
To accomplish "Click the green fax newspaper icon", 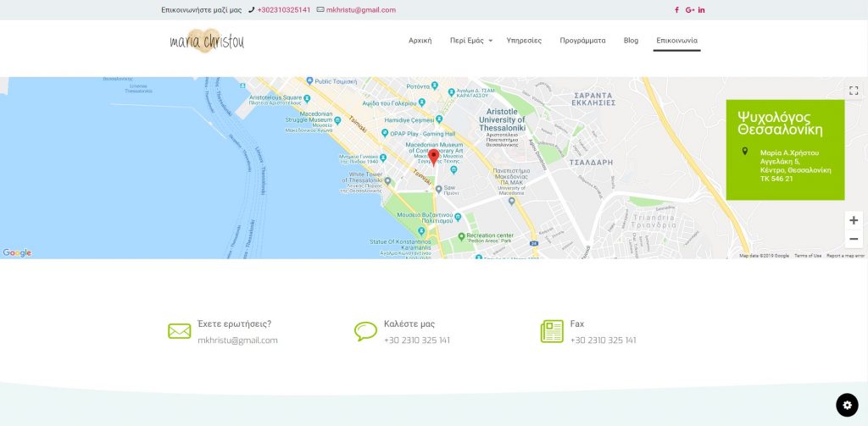I will (x=551, y=331).
